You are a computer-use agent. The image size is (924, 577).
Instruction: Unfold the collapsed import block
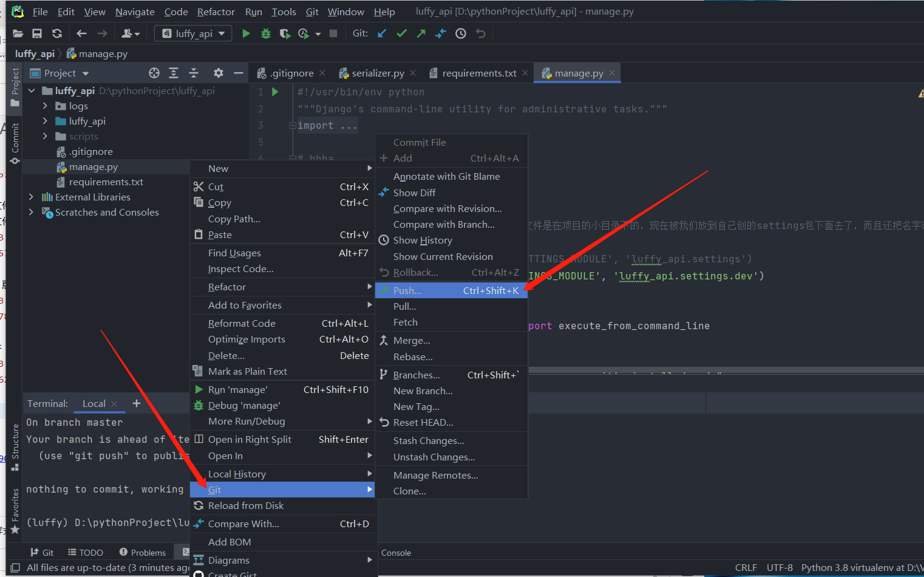293,126
